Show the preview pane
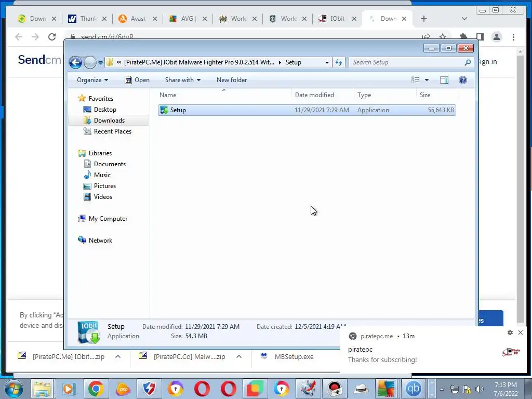532x399 pixels. coord(444,80)
